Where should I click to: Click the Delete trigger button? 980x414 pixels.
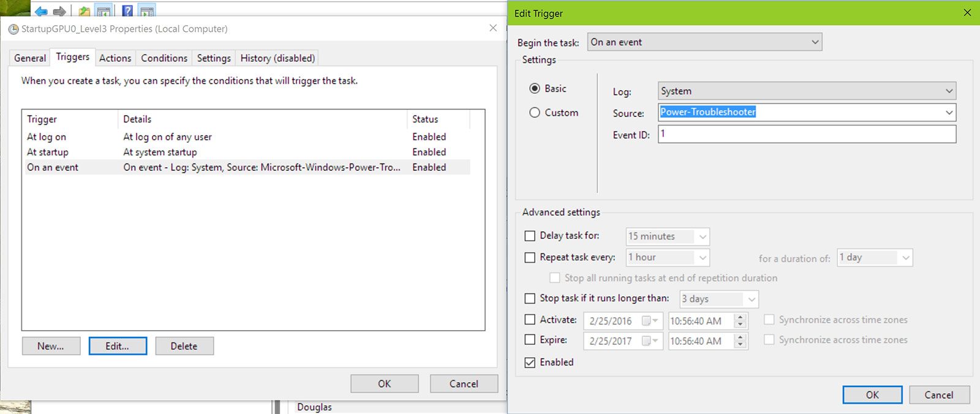[x=184, y=346]
